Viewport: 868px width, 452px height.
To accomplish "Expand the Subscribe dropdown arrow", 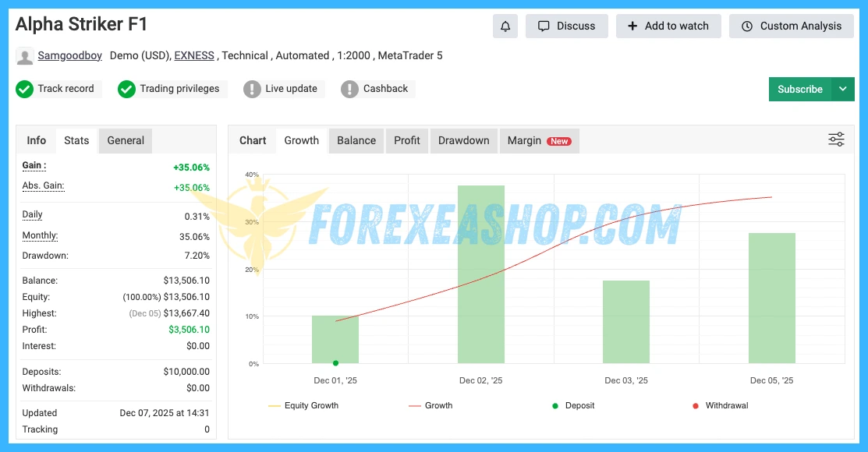I will pyautogui.click(x=842, y=90).
